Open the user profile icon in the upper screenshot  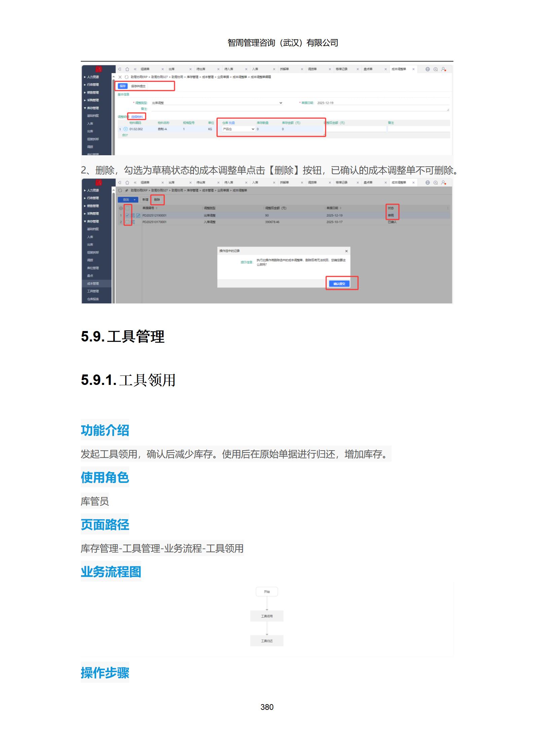click(443, 69)
